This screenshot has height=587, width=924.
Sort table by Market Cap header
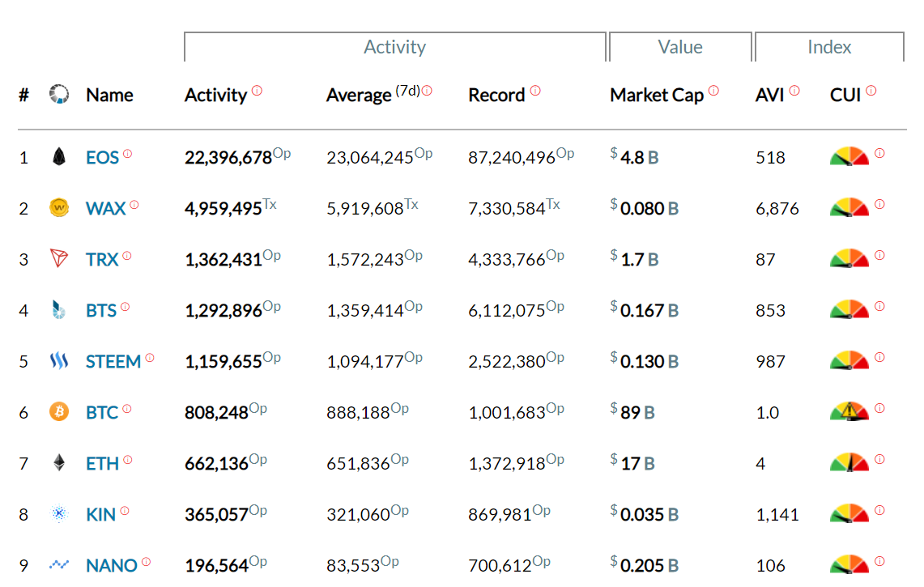point(657,96)
